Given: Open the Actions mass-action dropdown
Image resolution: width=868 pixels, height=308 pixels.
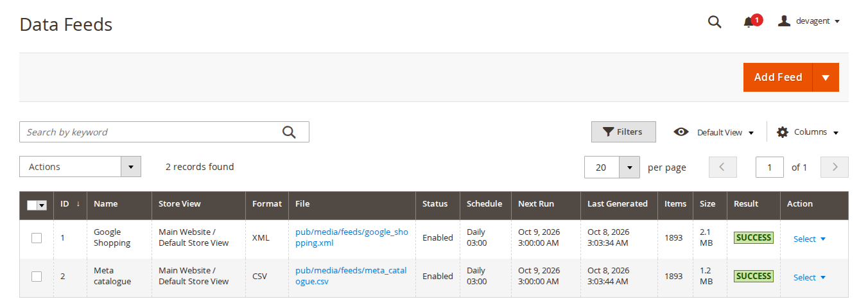Looking at the screenshot, I should (80, 167).
